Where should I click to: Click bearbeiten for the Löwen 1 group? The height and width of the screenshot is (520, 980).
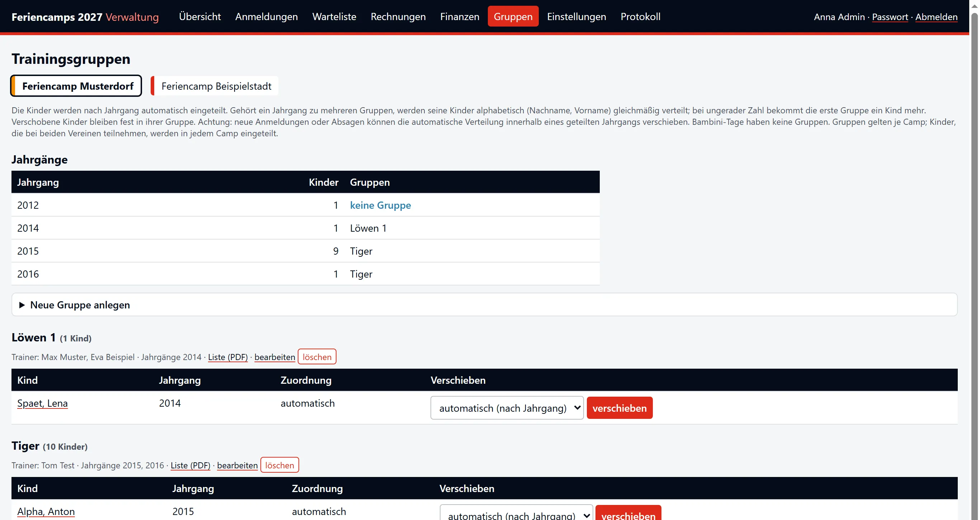tap(275, 357)
